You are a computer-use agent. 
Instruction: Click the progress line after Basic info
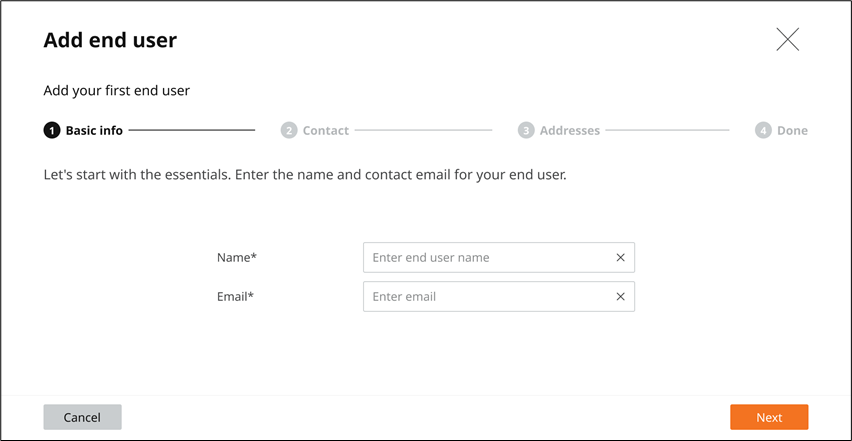click(192, 130)
